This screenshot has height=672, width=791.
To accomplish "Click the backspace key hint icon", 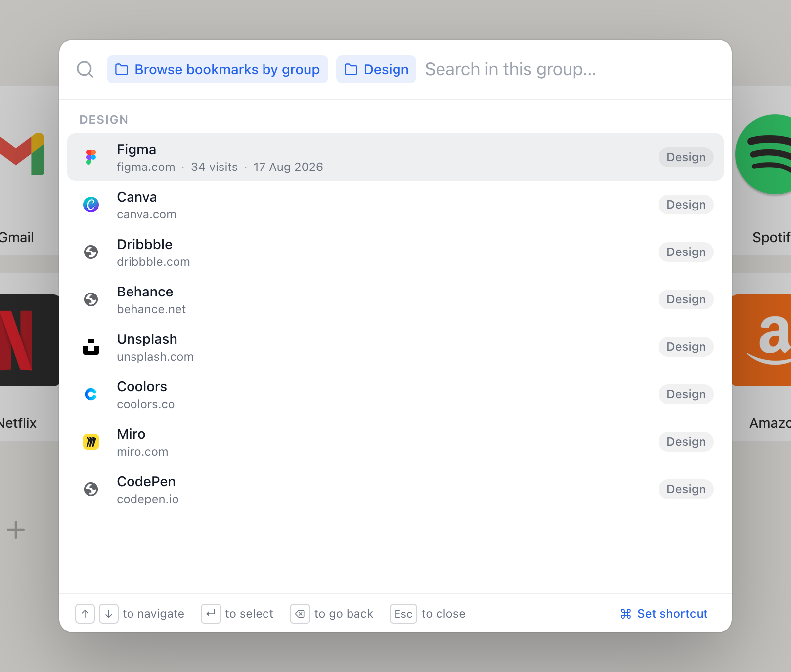I will (x=300, y=614).
